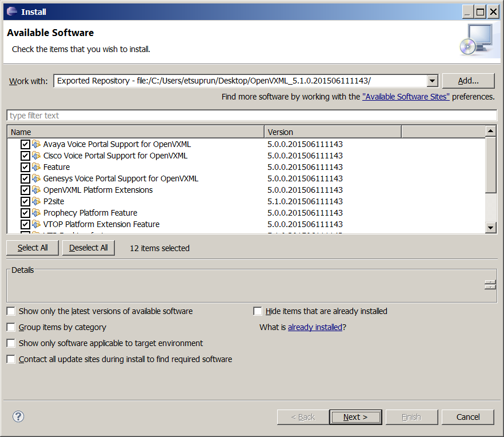Select the Avaya Voice Portal Support row name
This screenshot has width=504, height=437.
117,144
